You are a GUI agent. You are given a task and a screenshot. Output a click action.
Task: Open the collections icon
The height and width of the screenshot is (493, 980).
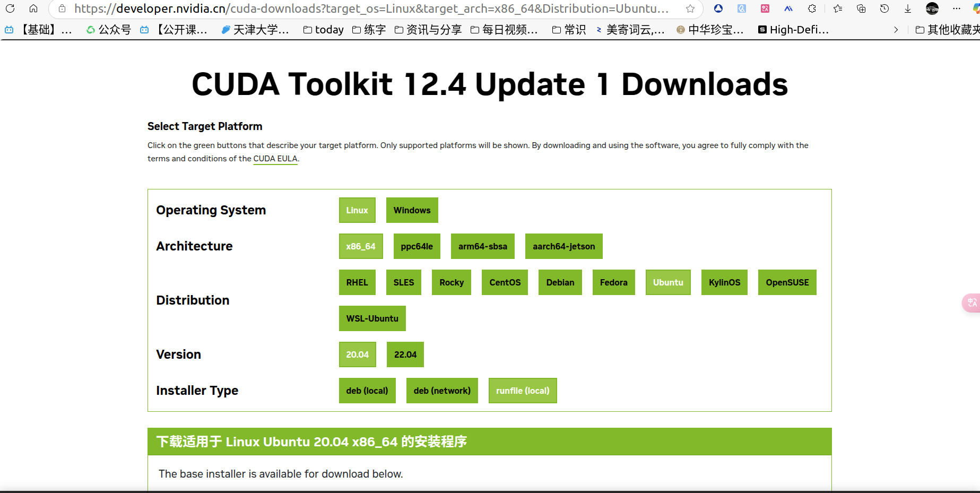click(861, 8)
